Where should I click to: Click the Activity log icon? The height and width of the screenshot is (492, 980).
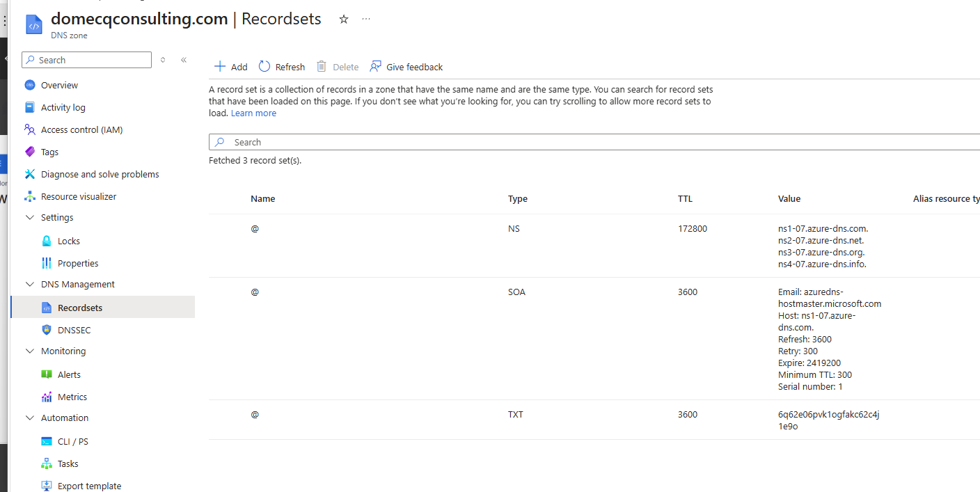pyautogui.click(x=29, y=107)
